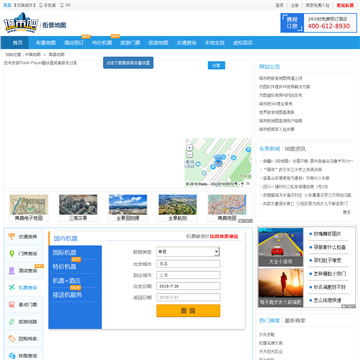Viewport: 360px width, 360px height.
Task: Click the blue 分享 share button
Action: click(x=216, y=65)
